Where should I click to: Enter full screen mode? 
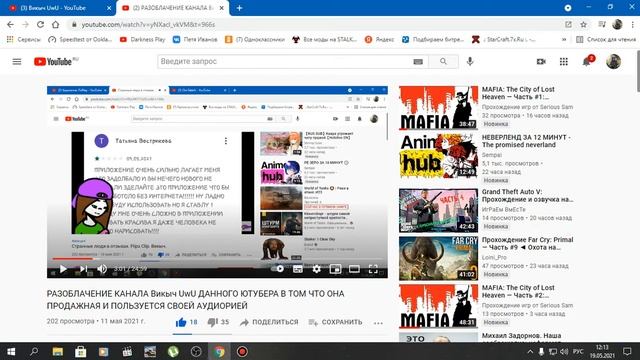(373, 269)
